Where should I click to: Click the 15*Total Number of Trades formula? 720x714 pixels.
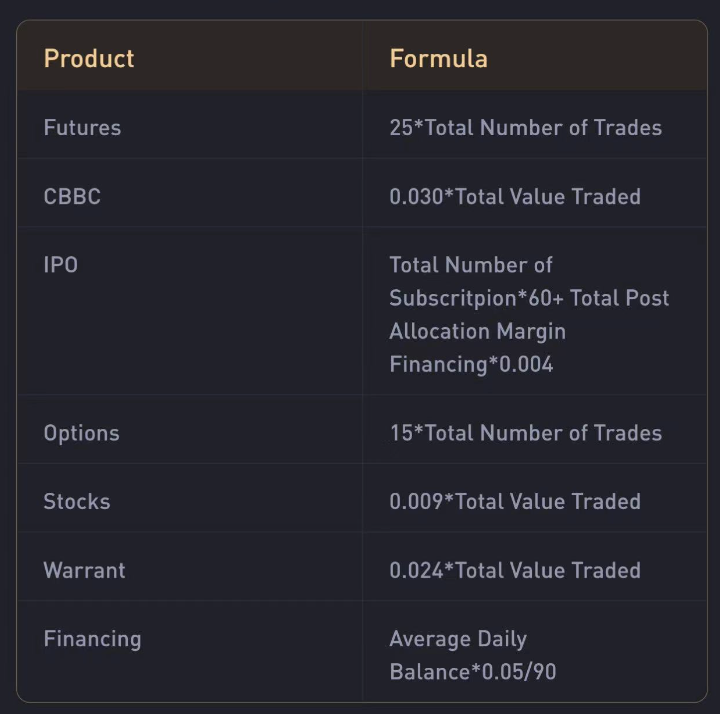525,433
